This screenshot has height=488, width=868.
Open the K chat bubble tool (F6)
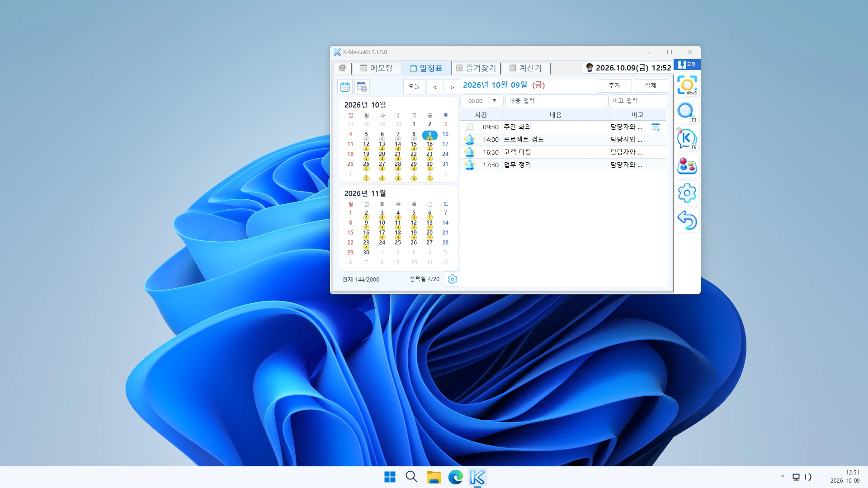coord(687,139)
